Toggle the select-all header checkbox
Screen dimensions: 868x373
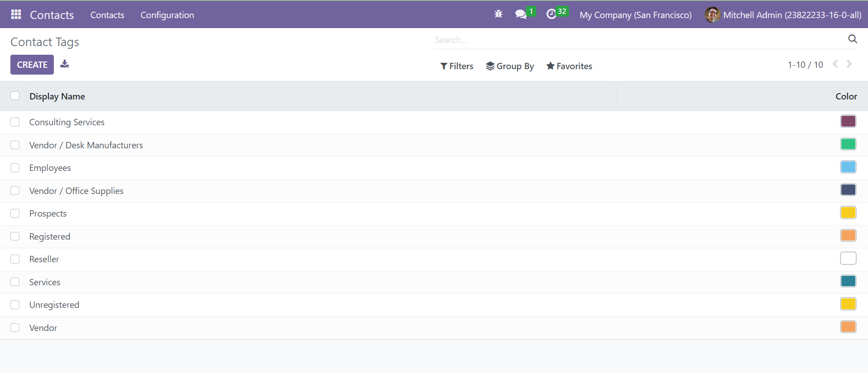[15, 96]
